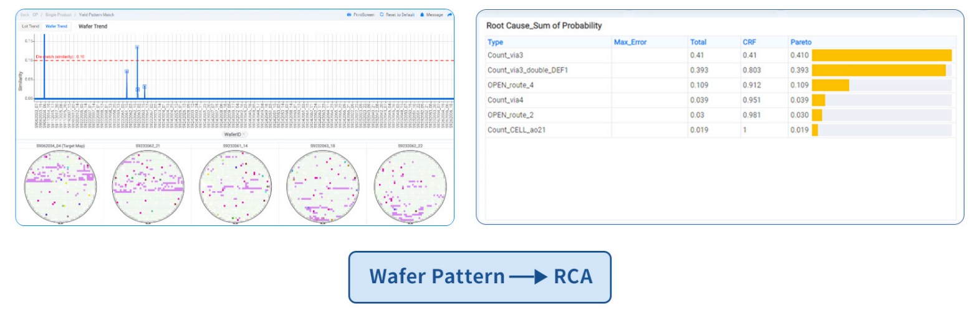Select the Count_via3_double_DEF1 row
Viewport: 980px width, 315px height.
527,70
